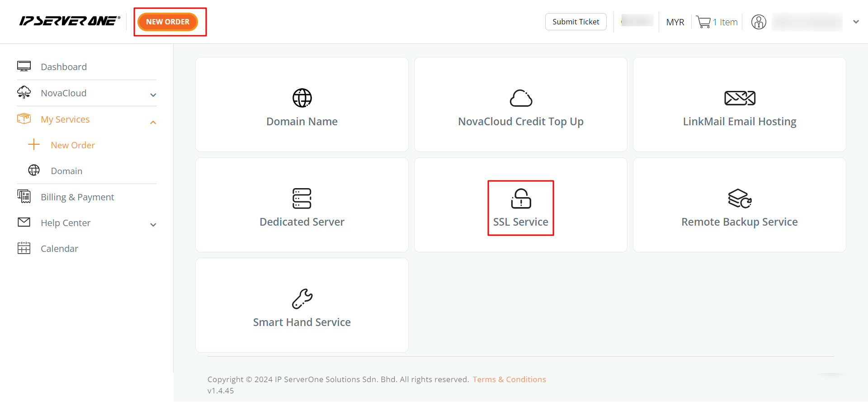
Task: Click the Dedicated Server rack icon
Action: tap(302, 199)
